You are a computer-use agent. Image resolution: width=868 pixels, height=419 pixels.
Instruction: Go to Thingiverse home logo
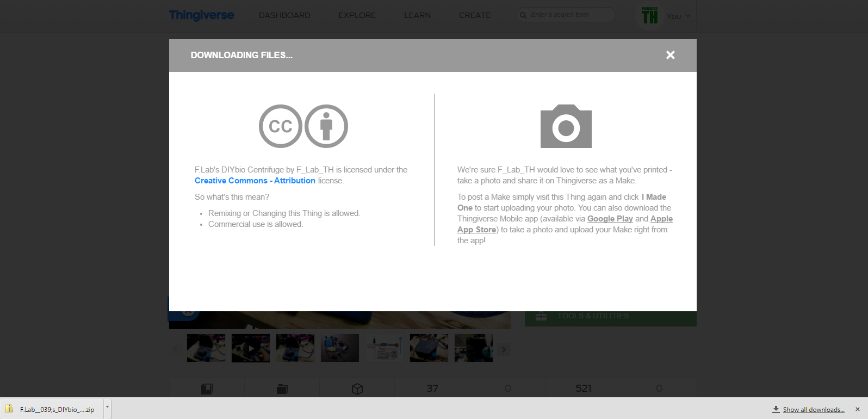pos(201,15)
